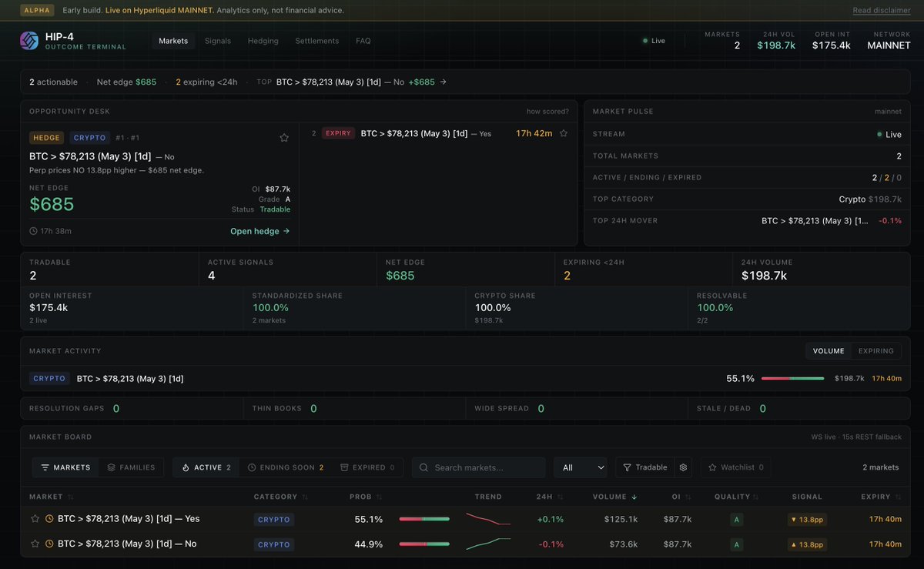Click CRYPTO category tag in No row
The width and height of the screenshot is (924, 569).
click(x=274, y=544)
